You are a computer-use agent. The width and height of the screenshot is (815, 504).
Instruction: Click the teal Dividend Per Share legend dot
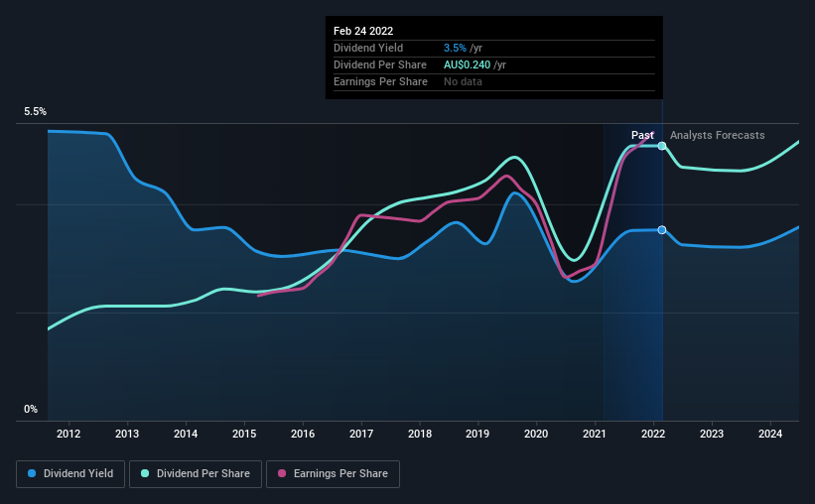[145, 473]
